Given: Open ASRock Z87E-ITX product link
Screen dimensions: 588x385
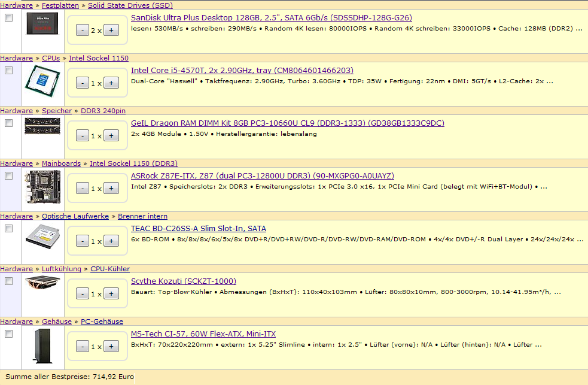Looking at the screenshot, I should [x=263, y=176].
